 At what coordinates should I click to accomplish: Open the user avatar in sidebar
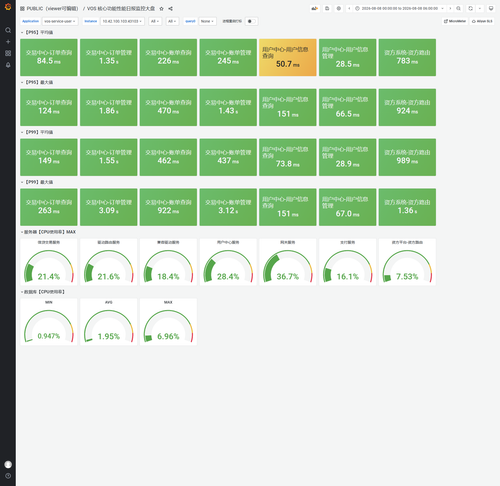[8, 464]
